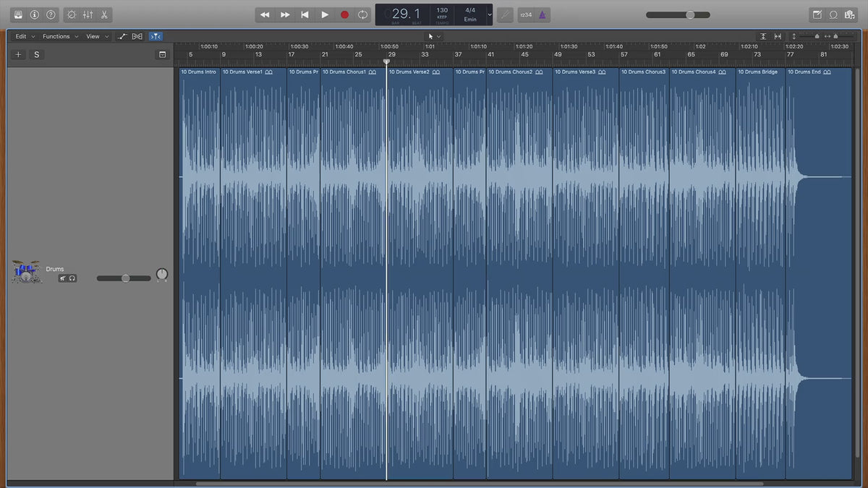Open the Loop Browser
Viewport: 868px width, 488px height.
833,14
